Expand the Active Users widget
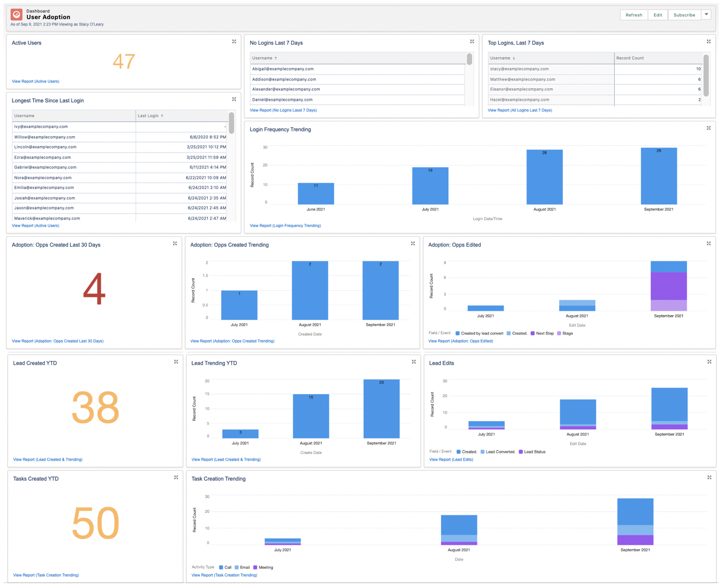This screenshot has width=722, height=588. (x=234, y=41)
